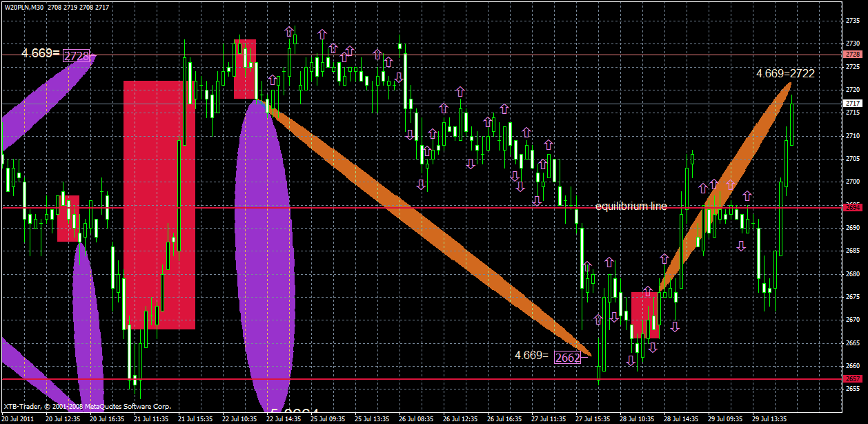868x424 pixels.
Task: Click the 21 Jul 15:35 time label
Action: (195, 418)
